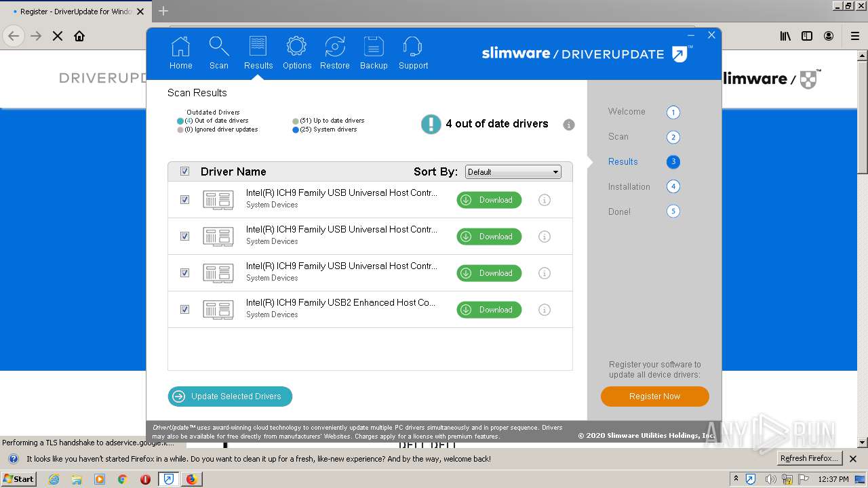Open the Options gear in DriverUpdate
Image resolution: width=868 pixels, height=488 pixels.
297,53
